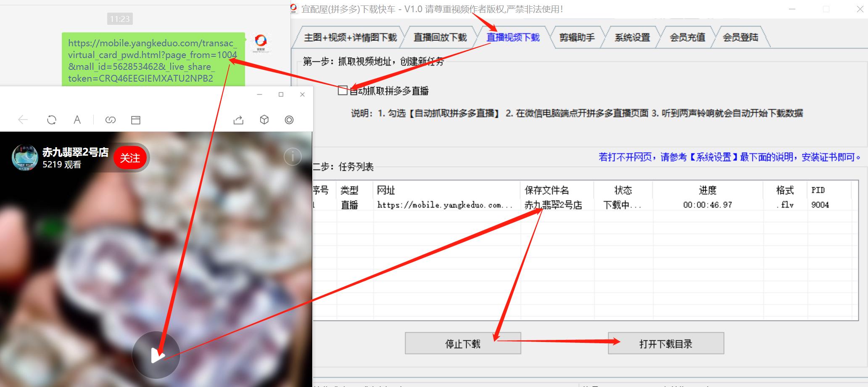Click 停止下载 button
868x387 pixels.
(463, 344)
